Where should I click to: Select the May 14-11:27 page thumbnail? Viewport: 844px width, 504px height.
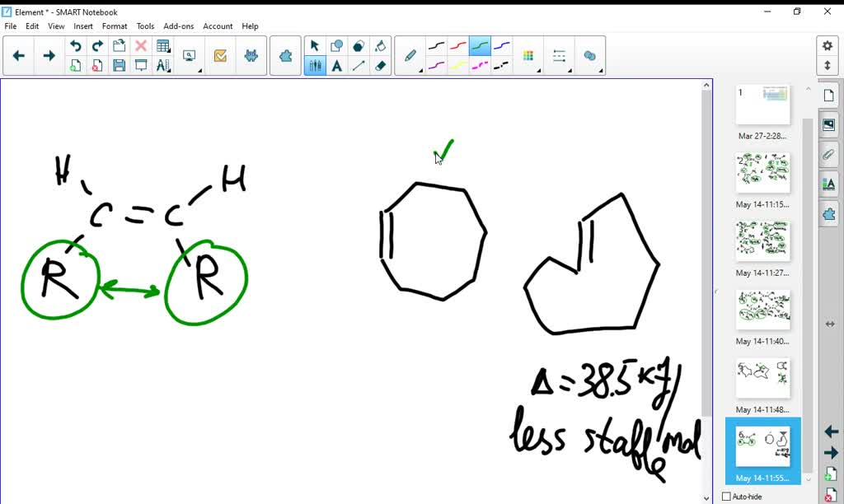tap(762, 239)
